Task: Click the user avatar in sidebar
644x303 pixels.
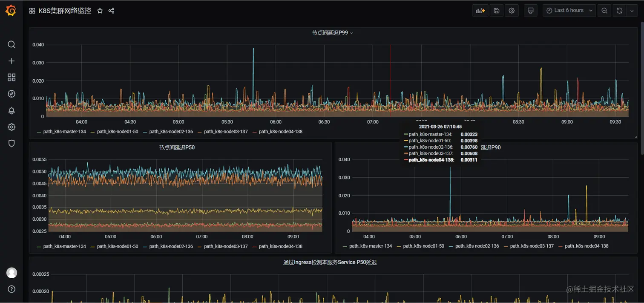Action: [x=11, y=273]
